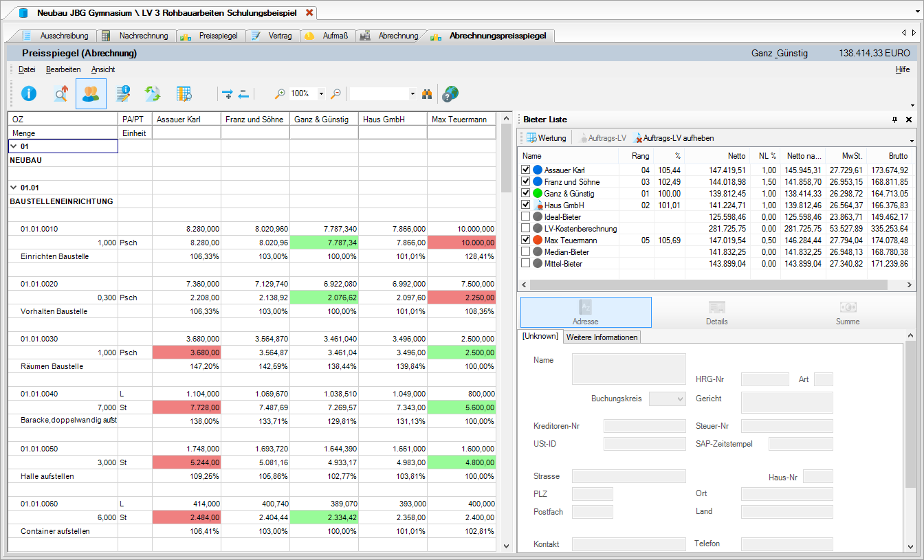Uncheck Assauer Karl bidder checkbox
The image size is (924, 560).
pos(526,170)
